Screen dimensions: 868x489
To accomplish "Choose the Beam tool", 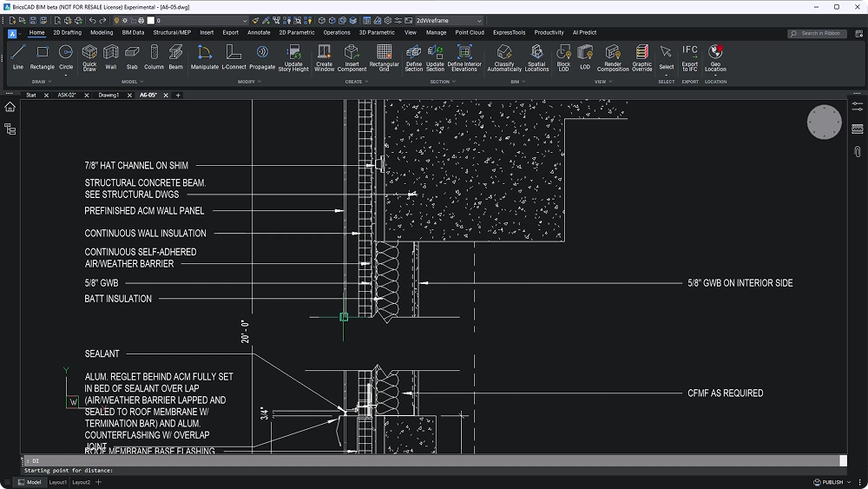I will click(x=175, y=57).
